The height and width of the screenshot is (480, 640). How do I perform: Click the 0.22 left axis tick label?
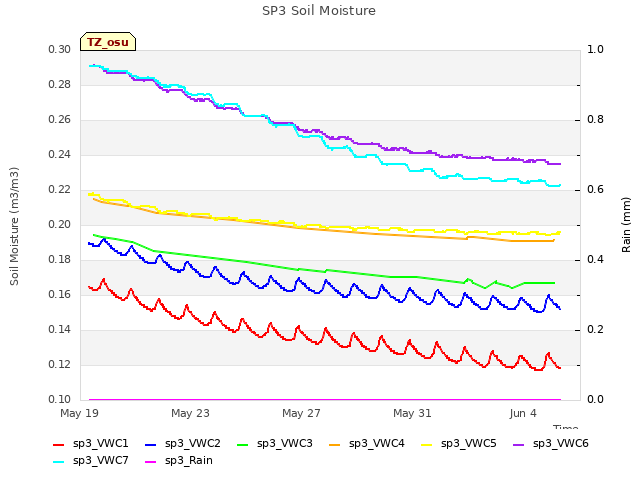tap(60, 190)
